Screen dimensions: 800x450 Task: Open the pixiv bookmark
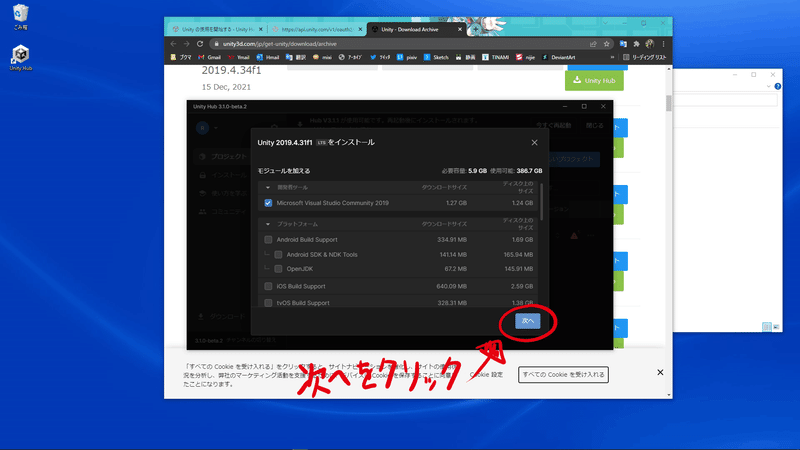coord(407,58)
